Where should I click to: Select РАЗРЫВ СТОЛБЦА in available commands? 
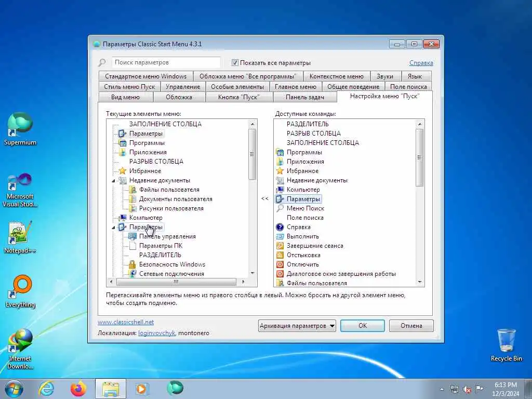pyautogui.click(x=313, y=134)
